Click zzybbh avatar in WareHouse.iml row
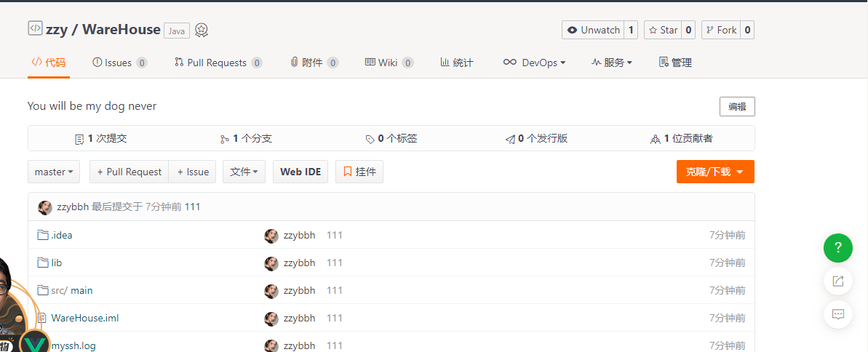The height and width of the screenshot is (352, 868). [x=271, y=319]
